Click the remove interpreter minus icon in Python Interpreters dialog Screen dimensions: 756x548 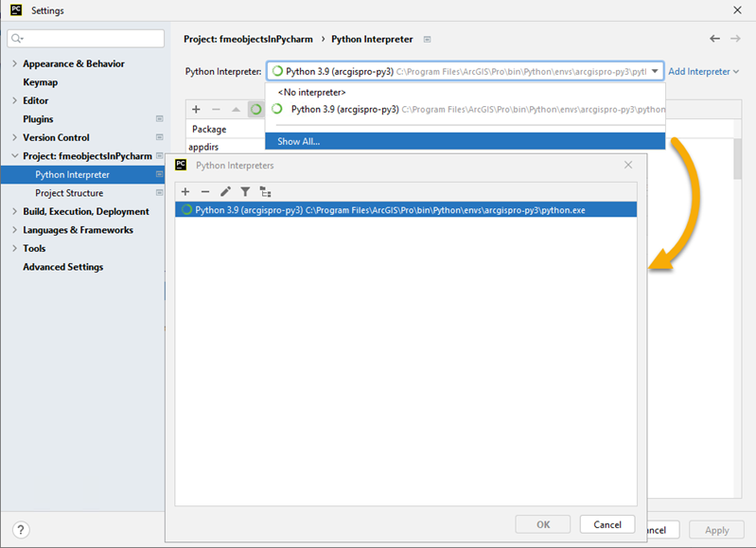coord(205,191)
